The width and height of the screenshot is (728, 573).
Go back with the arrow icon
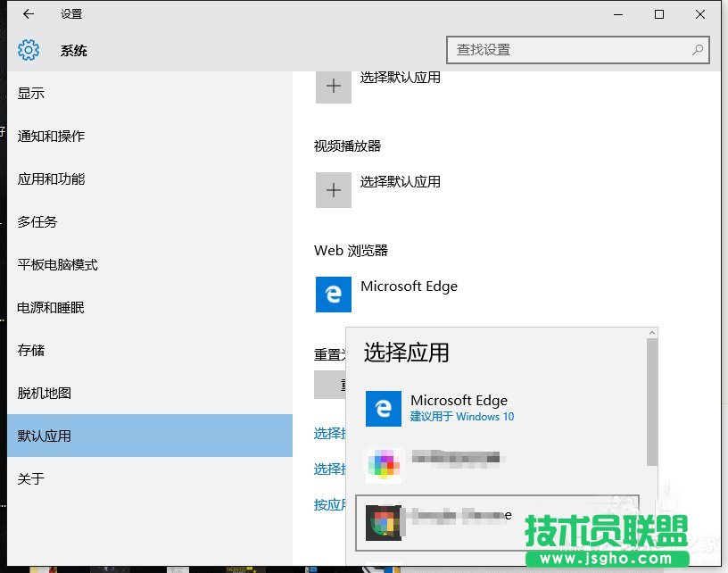[x=29, y=14]
